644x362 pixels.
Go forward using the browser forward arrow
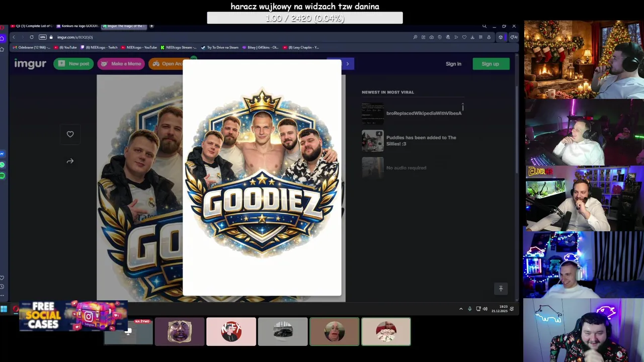point(23,37)
